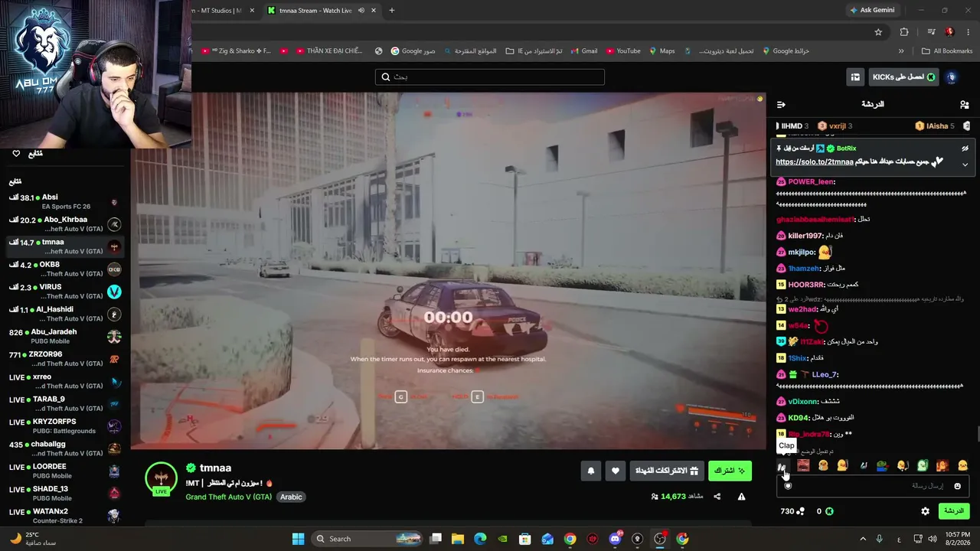Open KRYZORFPS channel in the sidebar
Viewport: 980px width, 551px height.
click(x=64, y=426)
